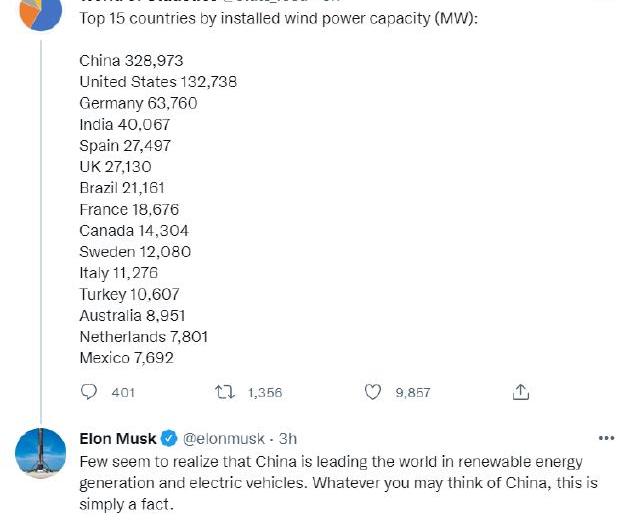The height and width of the screenshot is (527, 630).
Task: Open more options on Elon Musk's reply
Action: tap(606, 438)
